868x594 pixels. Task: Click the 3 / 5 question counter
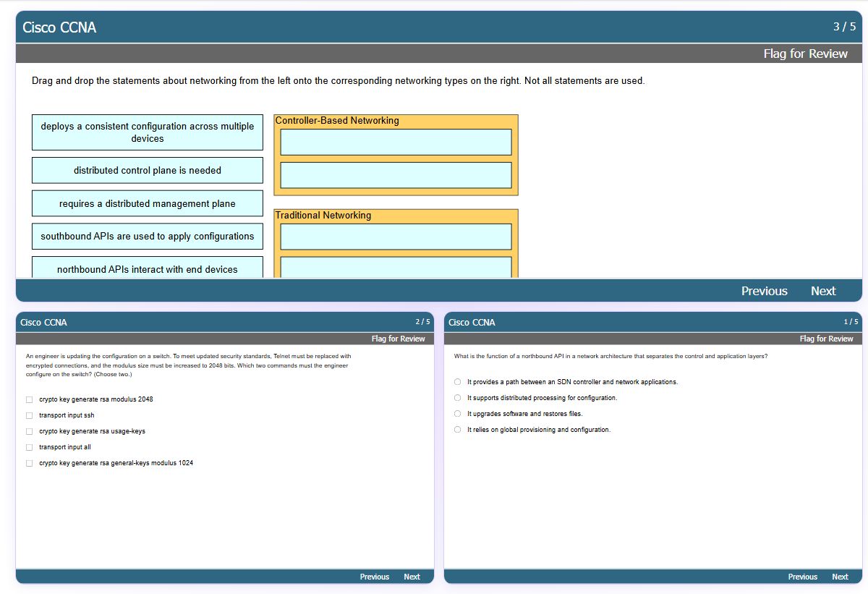[x=844, y=27]
